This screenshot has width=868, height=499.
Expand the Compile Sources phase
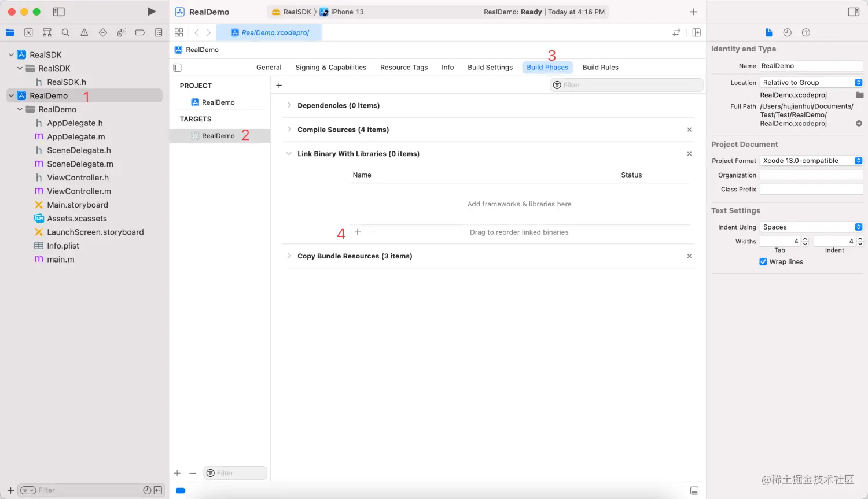pyautogui.click(x=289, y=130)
